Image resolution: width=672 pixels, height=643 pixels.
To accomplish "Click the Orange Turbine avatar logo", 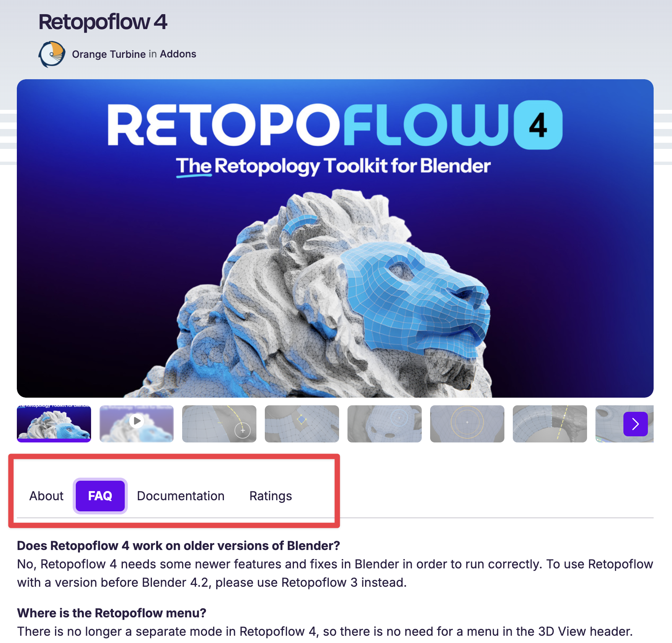I will [x=52, y=54].
